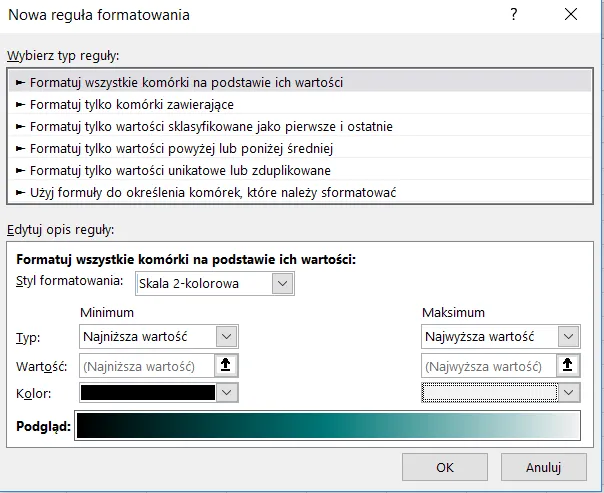Click the Maksimum value range selector icon
The width and height of the screenshot is (604, 493).
coord(568,365)
